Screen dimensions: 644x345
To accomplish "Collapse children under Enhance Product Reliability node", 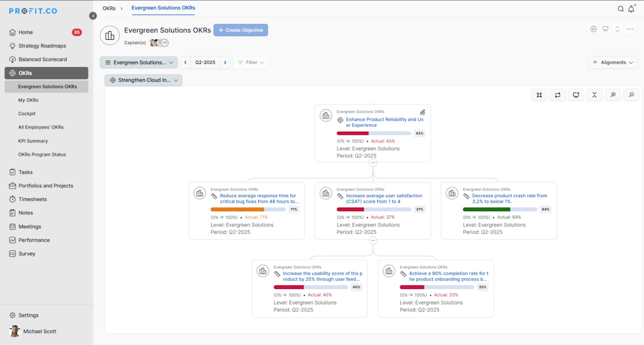I will click(373, 162).
